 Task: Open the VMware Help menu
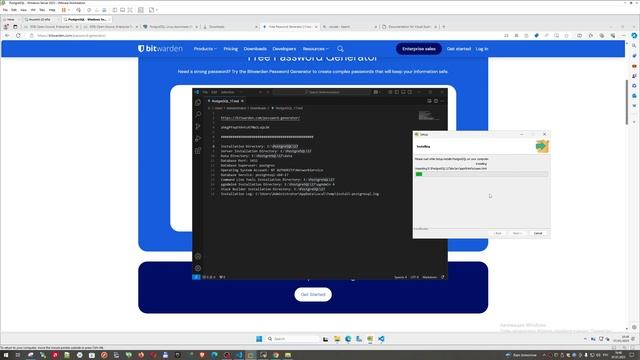[52, 10]
